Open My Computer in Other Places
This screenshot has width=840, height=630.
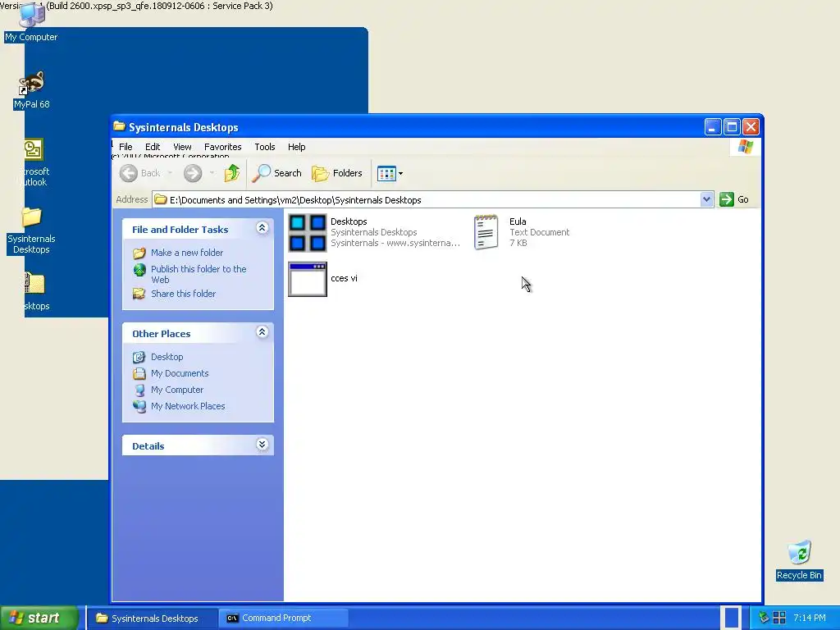(x=177, y=390)
